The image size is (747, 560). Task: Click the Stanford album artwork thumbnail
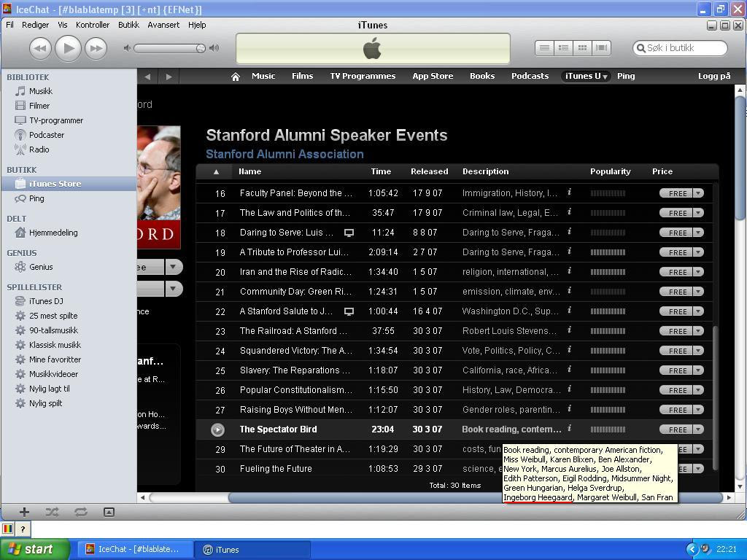(158, 187)
